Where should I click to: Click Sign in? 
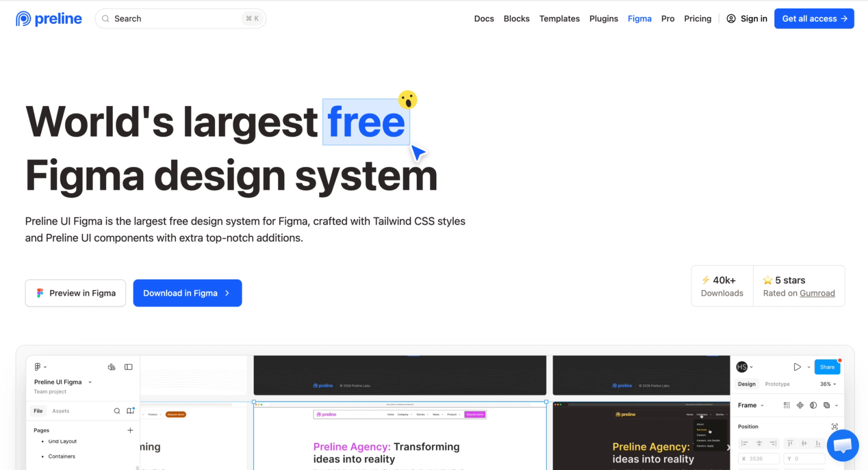click(x=747, y=18)
